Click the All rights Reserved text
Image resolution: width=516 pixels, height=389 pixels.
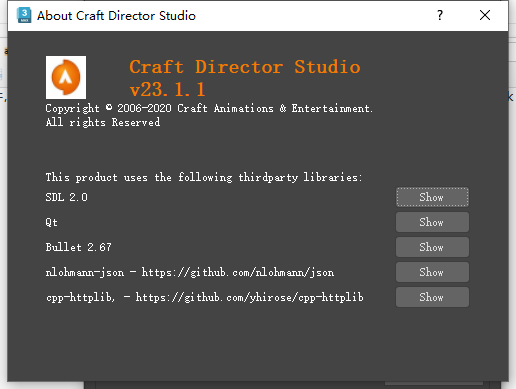click(103, 122)
